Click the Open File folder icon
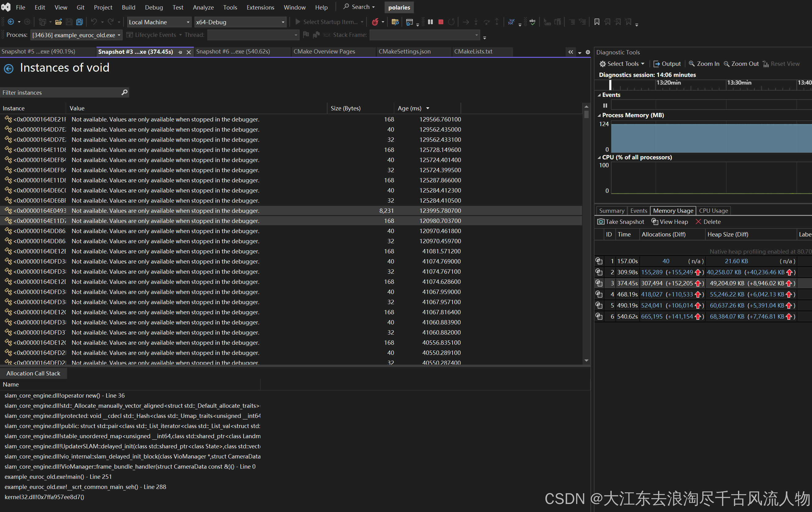This screenshot has height=512, width=812. pyautogui.click(x=59, y=22)
